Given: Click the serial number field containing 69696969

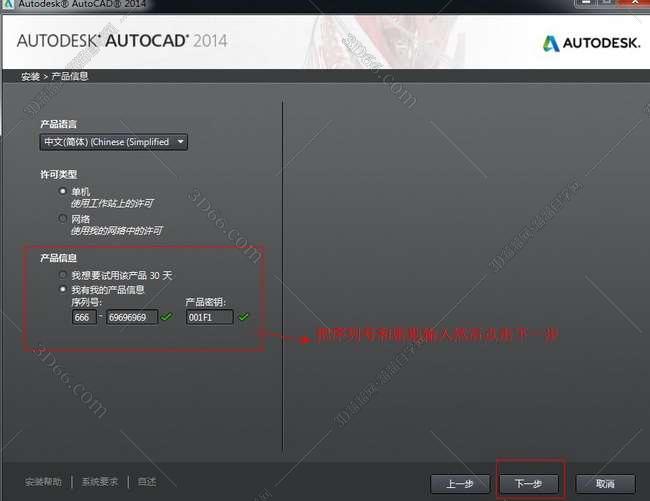Looking at the screenshot, I should (x=132, y=317).
